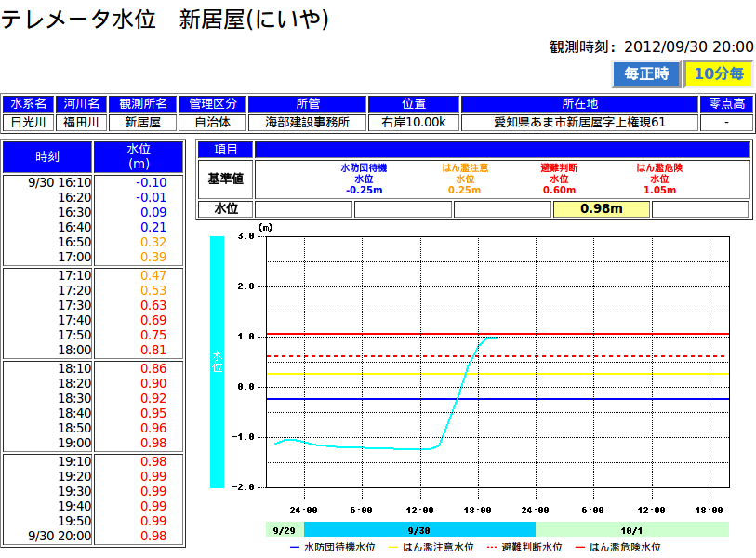Click the 愛知県あま市 address cell
Viewport: 756px width, 558px height.
pos(579,122)
